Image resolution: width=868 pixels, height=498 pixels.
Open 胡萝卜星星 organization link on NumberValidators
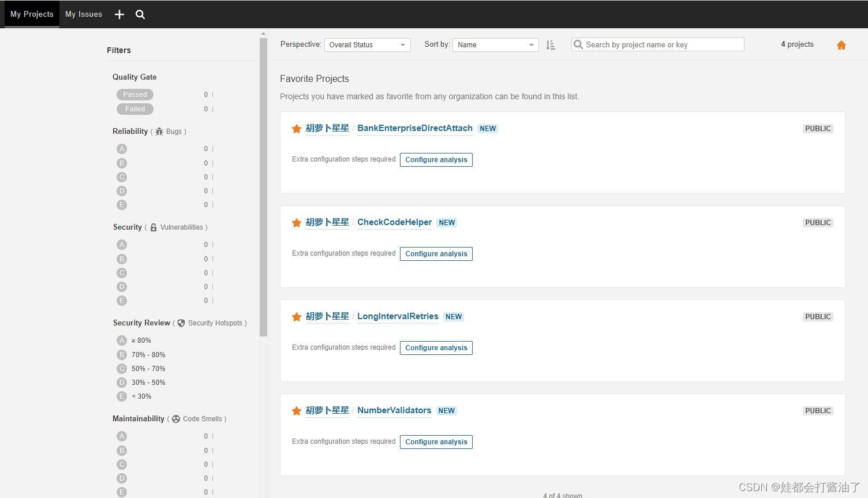(x=327, y=410)
